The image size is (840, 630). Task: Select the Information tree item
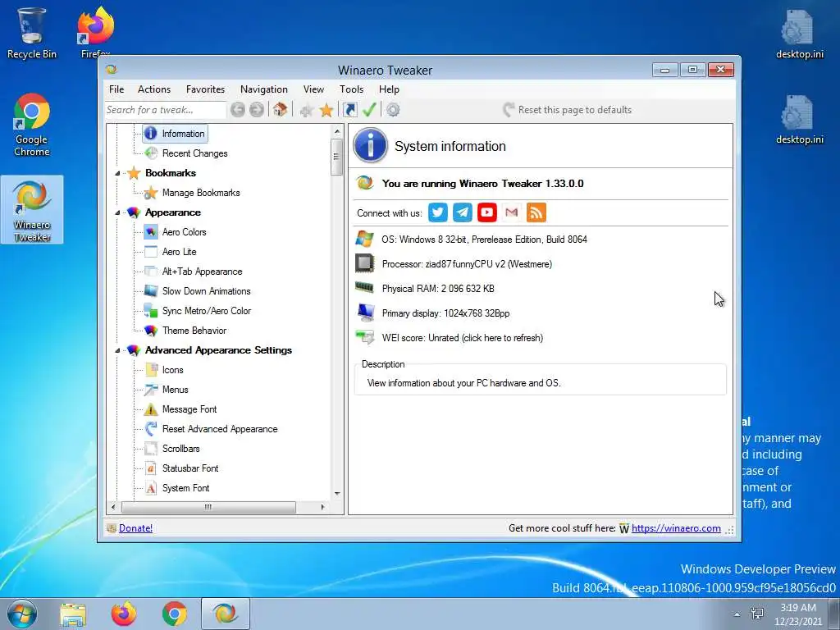click(176, 134)
